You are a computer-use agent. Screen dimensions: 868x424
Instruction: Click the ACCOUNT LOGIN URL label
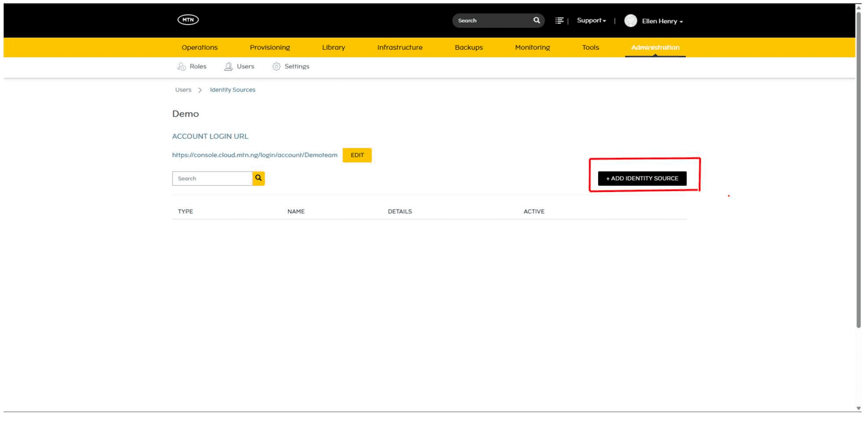click(210, 136)
